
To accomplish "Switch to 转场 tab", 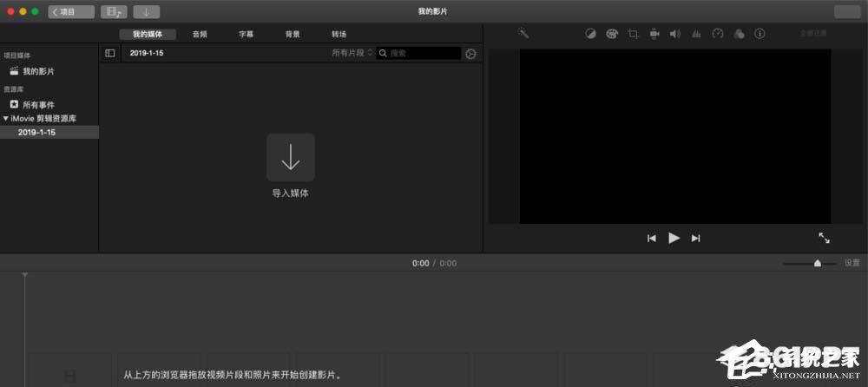I will pos(339,35).
